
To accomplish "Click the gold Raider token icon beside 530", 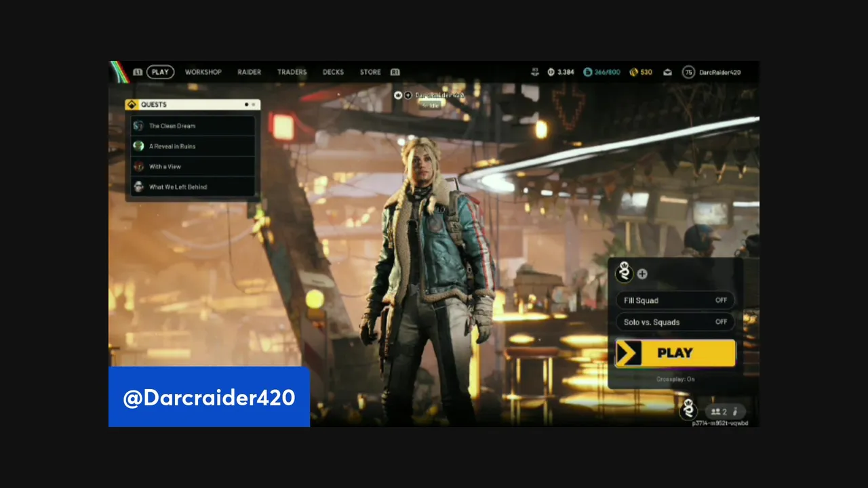I will point(634,72).
